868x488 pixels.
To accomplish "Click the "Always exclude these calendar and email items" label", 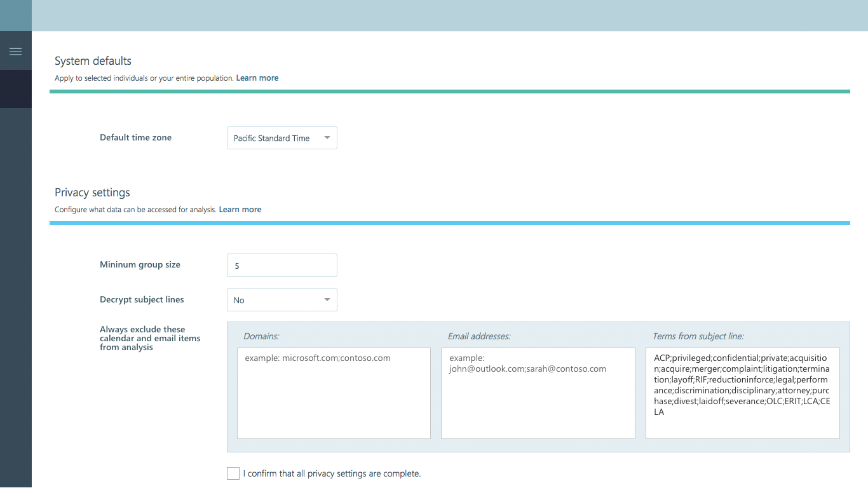I will pos(150,338).
